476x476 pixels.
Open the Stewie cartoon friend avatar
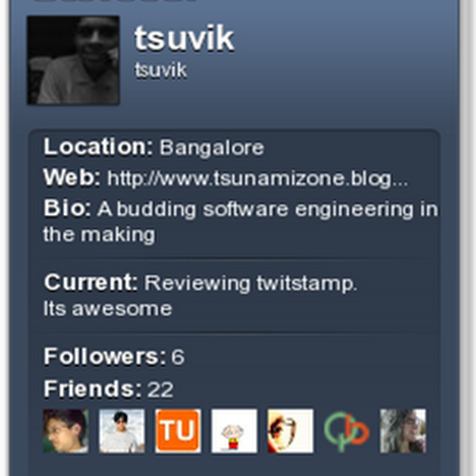point(234,431)
